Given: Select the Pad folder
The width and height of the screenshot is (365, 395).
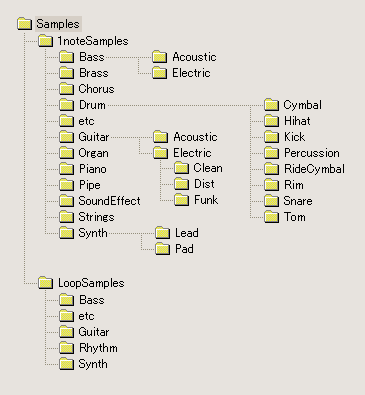Looking at the screenshot, I should tap(174, 249).
